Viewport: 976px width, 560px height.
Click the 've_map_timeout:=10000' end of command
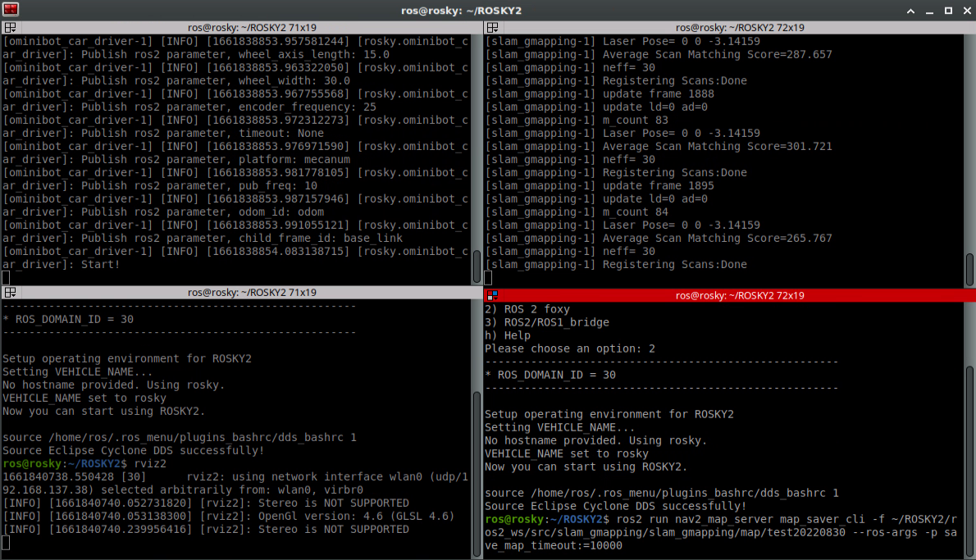(554, 546)
